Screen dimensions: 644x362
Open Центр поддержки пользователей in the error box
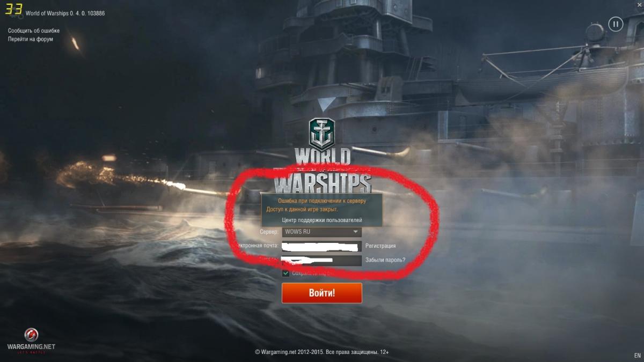tap(322, 220)
